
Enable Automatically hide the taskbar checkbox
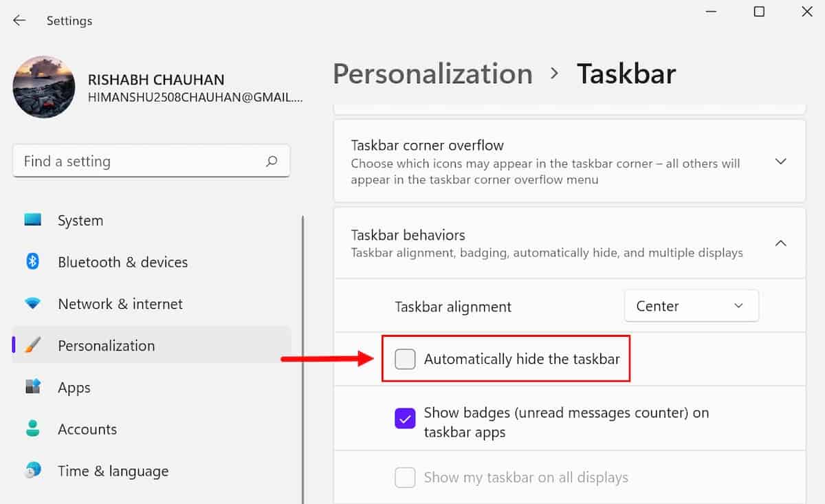405,359
